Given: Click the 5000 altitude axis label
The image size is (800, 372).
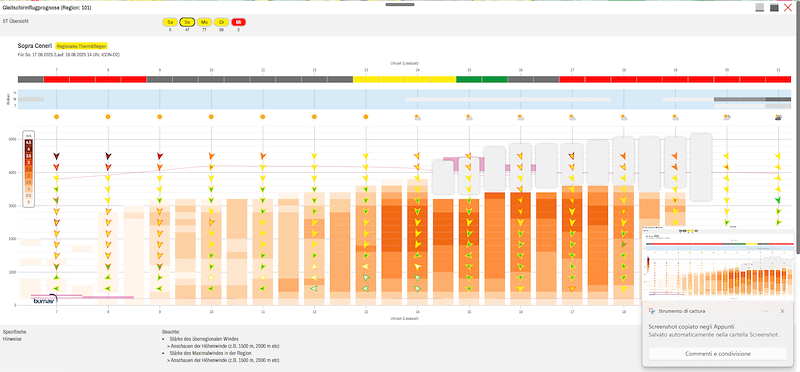Looking at the screenshot, I should point(12,139).
